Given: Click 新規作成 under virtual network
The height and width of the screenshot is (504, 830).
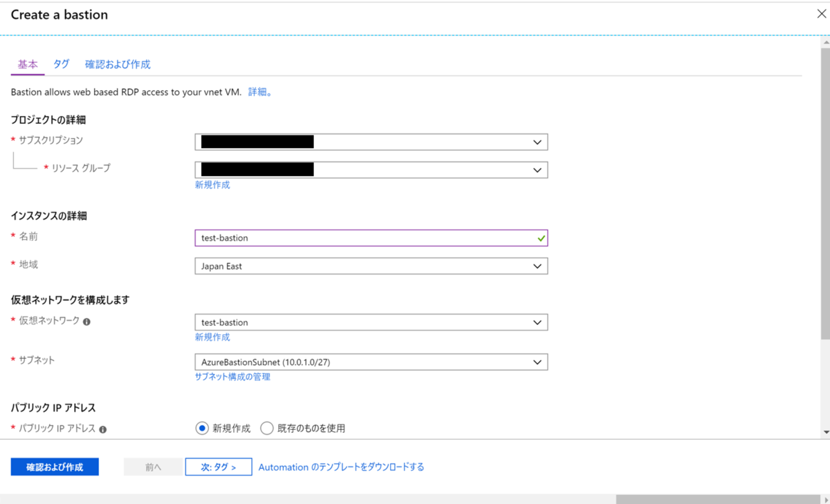Looking at the screenshot, I should [x=212, y=337].
